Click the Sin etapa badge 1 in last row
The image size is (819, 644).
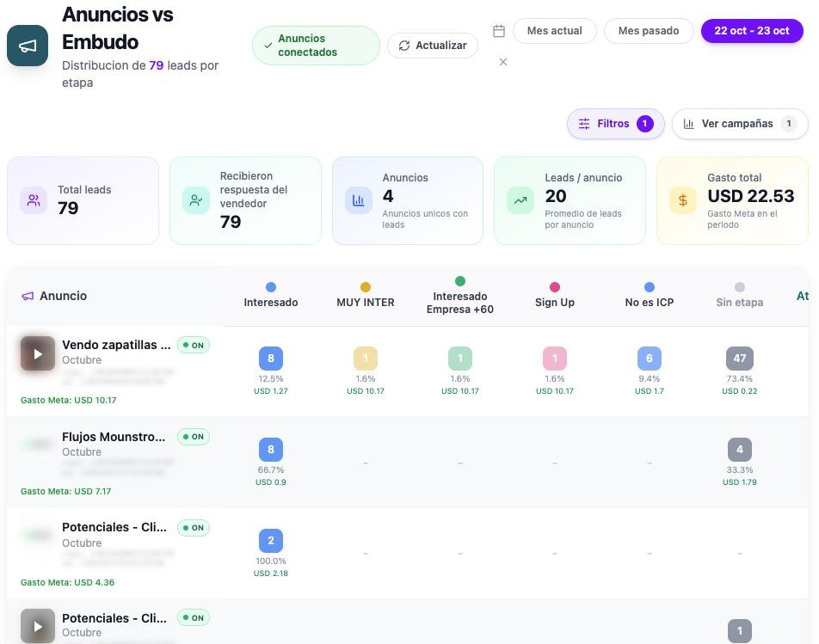coord(740,631)
